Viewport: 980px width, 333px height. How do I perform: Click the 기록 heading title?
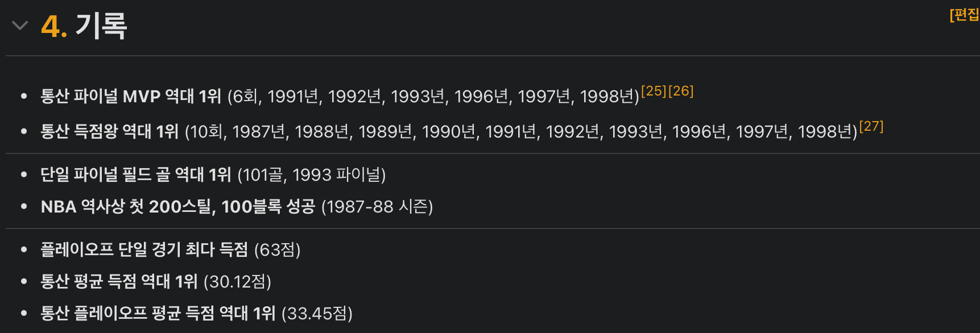pyautogui.click(x=101, y=27)
